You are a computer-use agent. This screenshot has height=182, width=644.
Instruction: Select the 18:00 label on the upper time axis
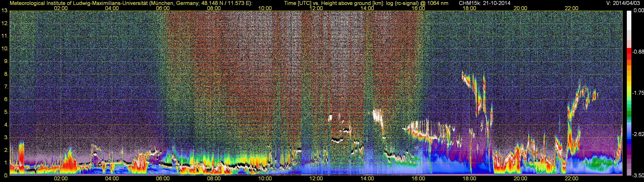tap(469, 8)
